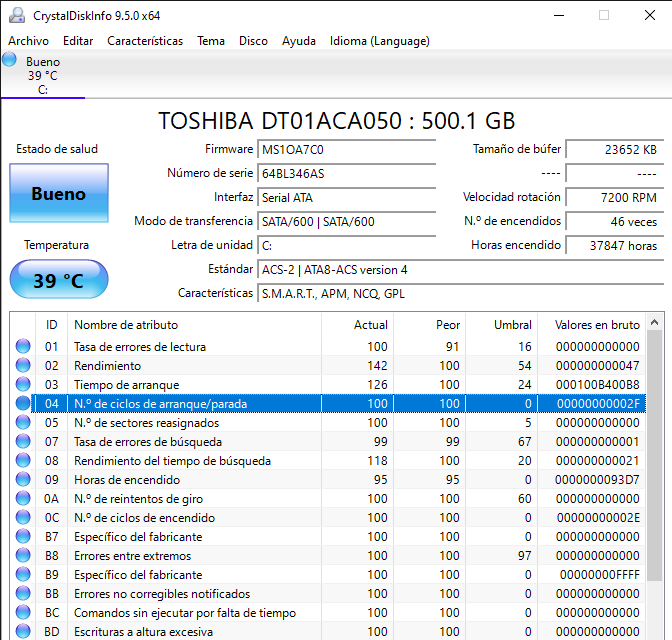Open the Idioma (Language) menu
Viewport: 672px width, 640px height.
(379, 41)
